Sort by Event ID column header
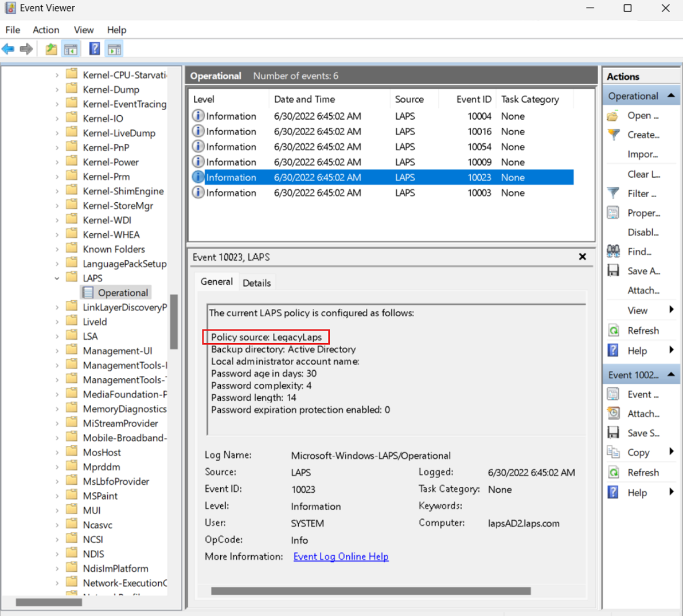This screenshot has height=616, width=683. pos(468,99)
